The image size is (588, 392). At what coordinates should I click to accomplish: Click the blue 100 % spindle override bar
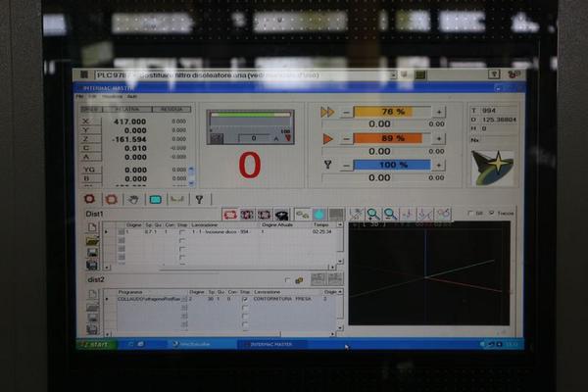click(x=392, y=165)
